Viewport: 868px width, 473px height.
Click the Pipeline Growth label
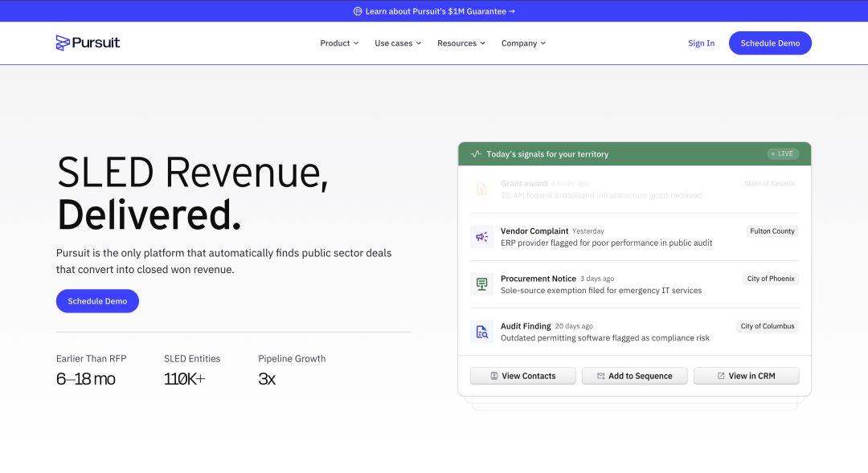click(292, 358)
